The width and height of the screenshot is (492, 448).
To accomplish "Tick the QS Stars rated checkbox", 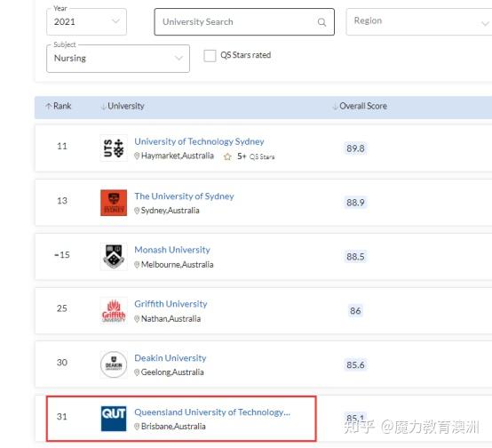I will coord(210,56).
